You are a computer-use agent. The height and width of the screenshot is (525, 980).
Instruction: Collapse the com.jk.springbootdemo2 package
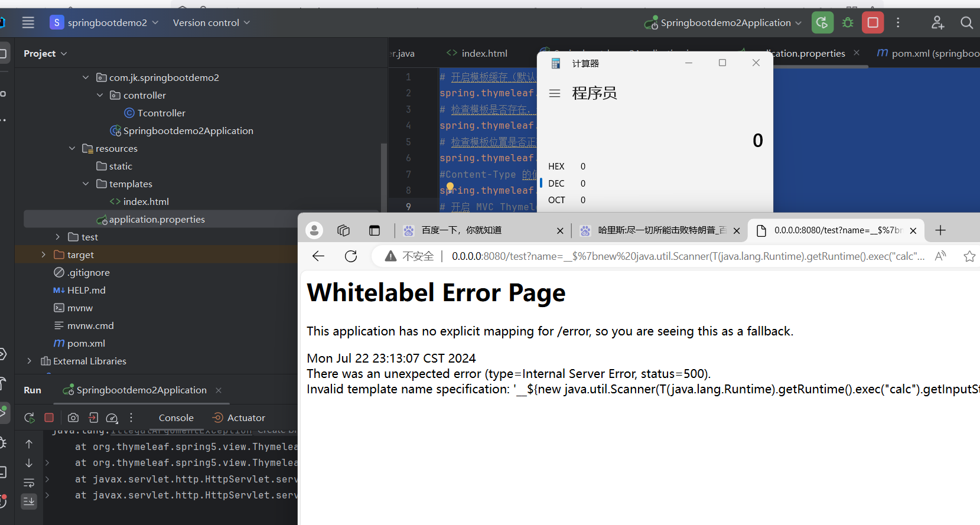point(86,77)
